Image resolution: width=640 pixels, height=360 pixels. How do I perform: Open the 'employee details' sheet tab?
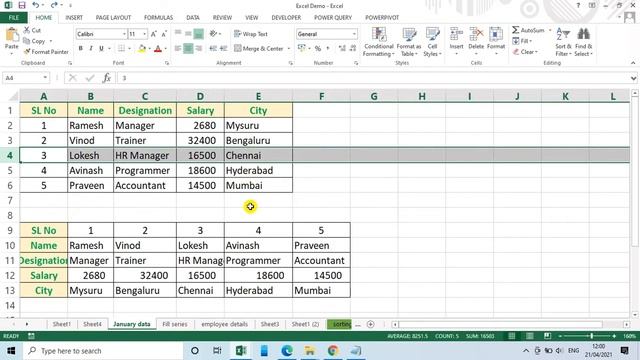(224, 324)
